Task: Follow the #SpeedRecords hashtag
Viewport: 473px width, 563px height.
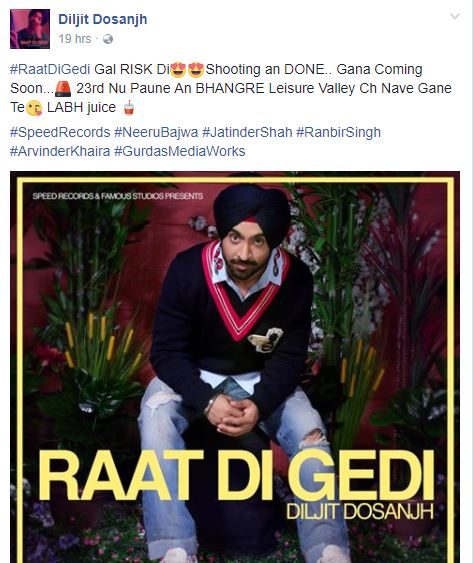Action: (x=60, y=132)
